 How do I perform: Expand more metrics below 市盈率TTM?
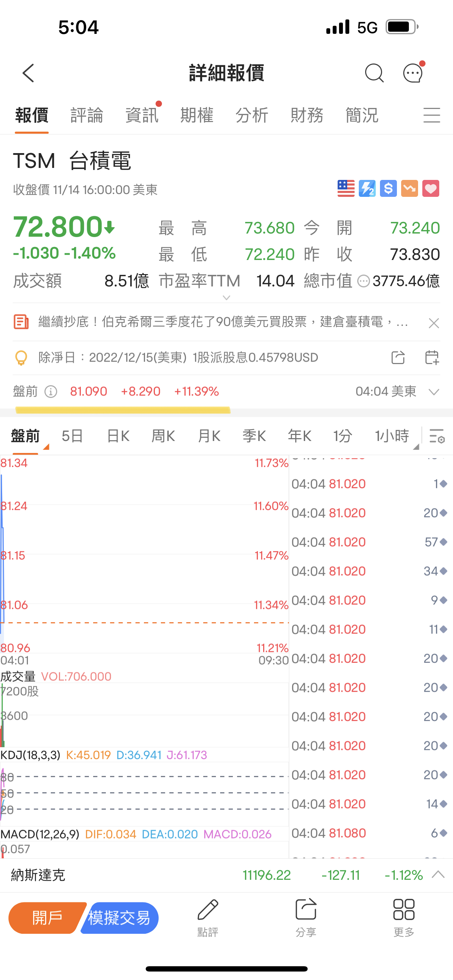coord(226,298)
